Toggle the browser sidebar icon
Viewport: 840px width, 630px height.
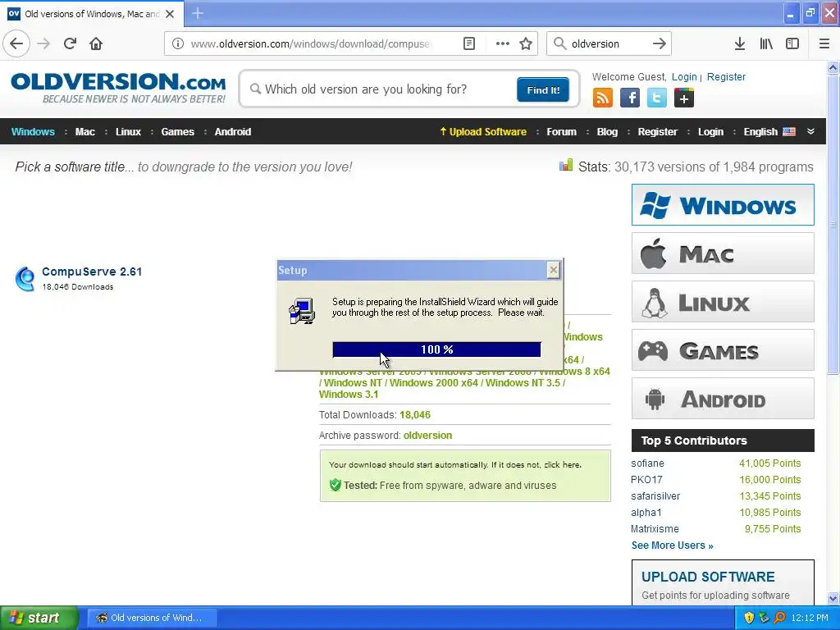pyautogui.click(x=792, y=43)
